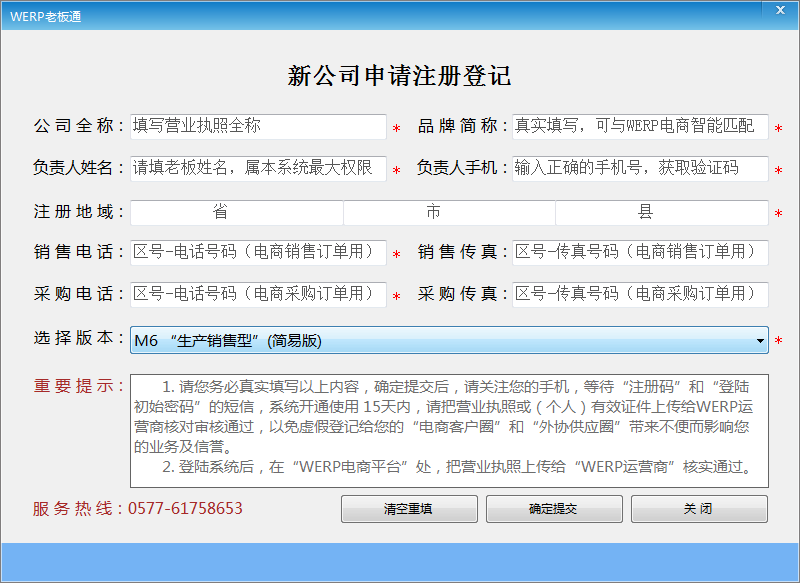Click the 品牌简称 label
The height and width of the screenshot is (583, 800).
pyautogui.click(x=463, y=125)
